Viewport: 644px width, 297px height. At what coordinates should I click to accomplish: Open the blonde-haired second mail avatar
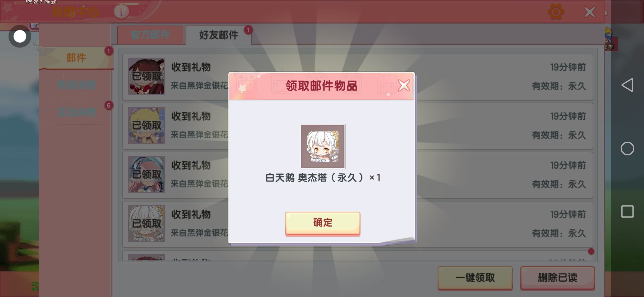146,125
